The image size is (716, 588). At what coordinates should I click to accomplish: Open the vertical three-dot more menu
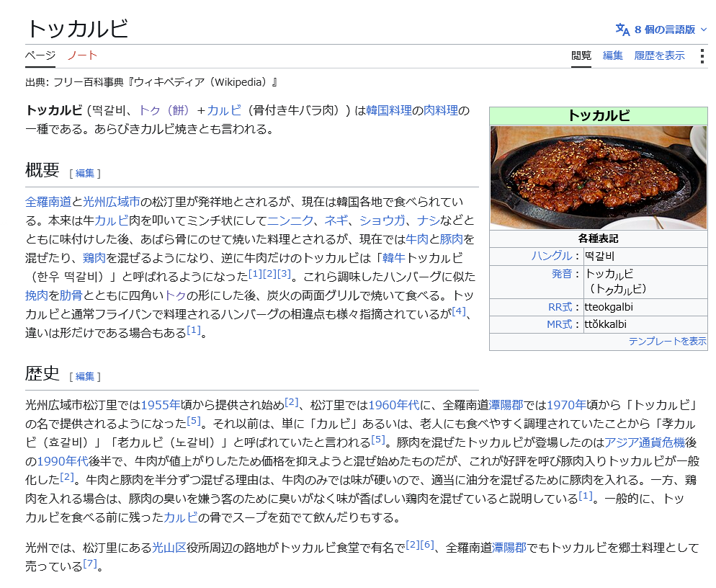(x=702, y=55)
